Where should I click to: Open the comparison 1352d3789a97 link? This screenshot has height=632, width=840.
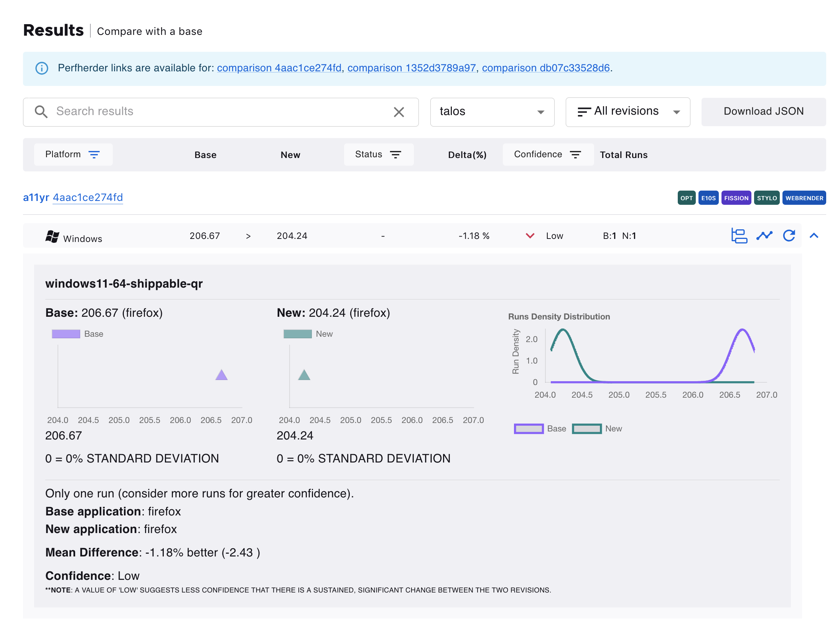click(411, 68)
